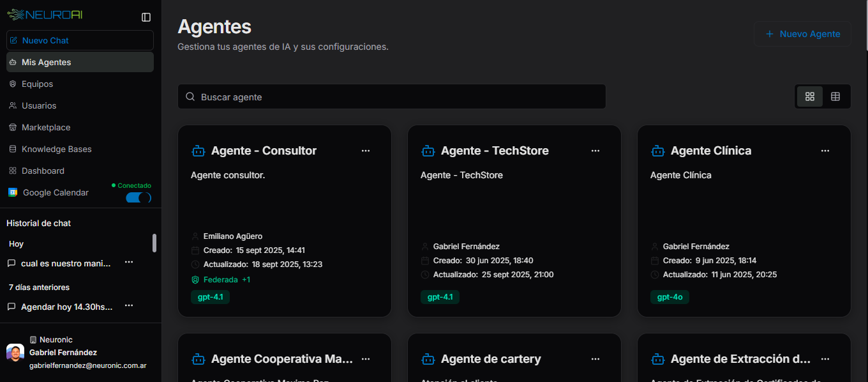Open Marketplace from the sidebar

[46, 127]
